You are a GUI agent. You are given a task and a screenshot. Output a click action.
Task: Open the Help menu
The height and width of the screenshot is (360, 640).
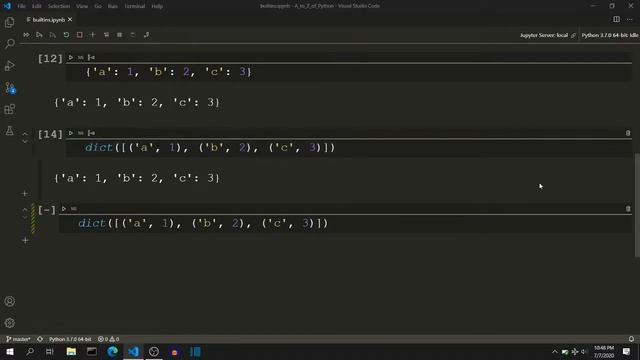pos(157,6)
